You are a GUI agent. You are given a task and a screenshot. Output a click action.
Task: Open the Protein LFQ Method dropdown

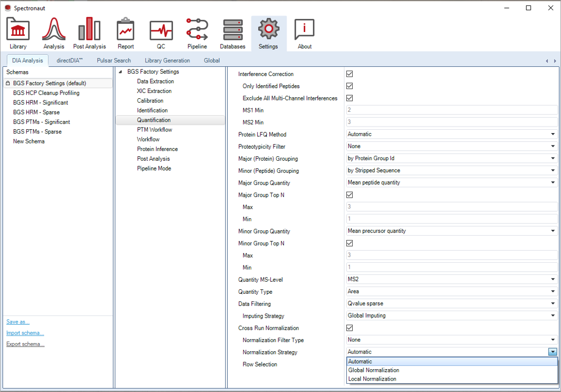tap(452, 134)
